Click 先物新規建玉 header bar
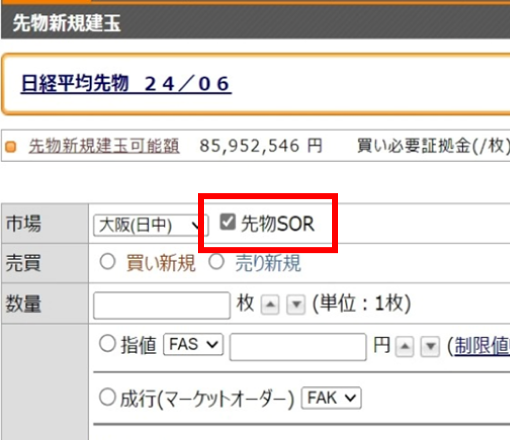The image size is (510, 440). pos(255,23)
